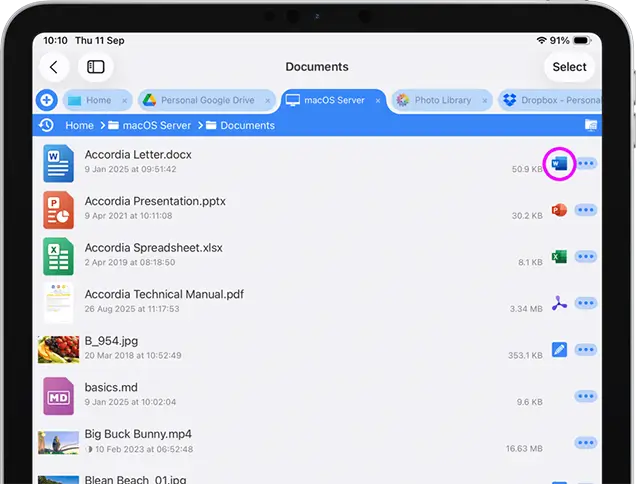Open Accordia Spreadsheet.xlsx in Excel icon
The image size is (636, 484).
(x=559, y=256)
